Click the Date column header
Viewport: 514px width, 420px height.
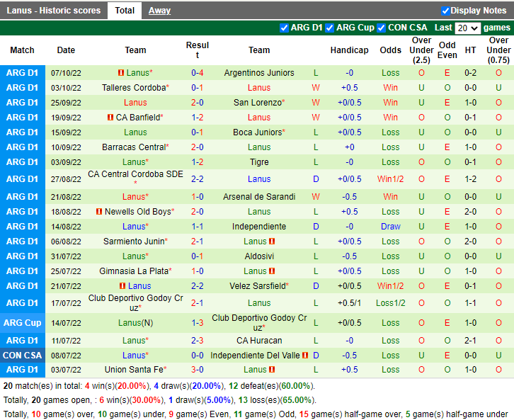coord(66,50)
